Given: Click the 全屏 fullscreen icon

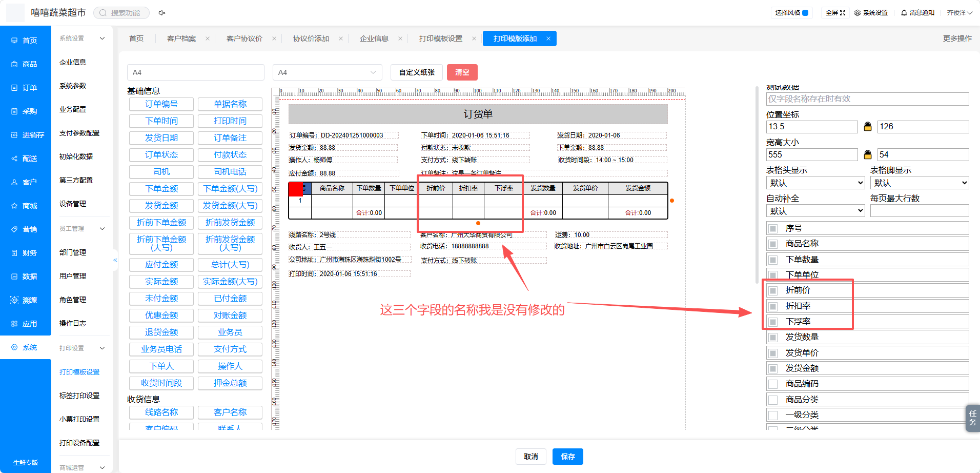Looking at the screenshot, I should pyautogui.click(x=843, y=13).
